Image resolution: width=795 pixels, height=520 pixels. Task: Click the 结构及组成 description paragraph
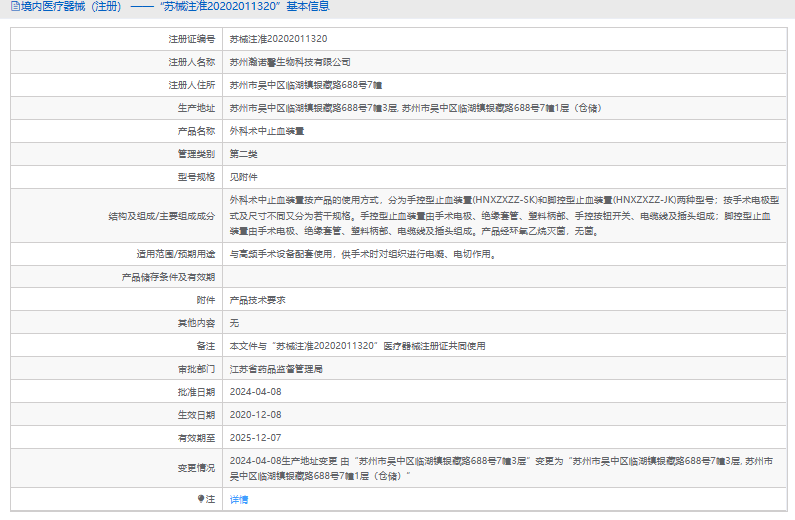[504, 216]
